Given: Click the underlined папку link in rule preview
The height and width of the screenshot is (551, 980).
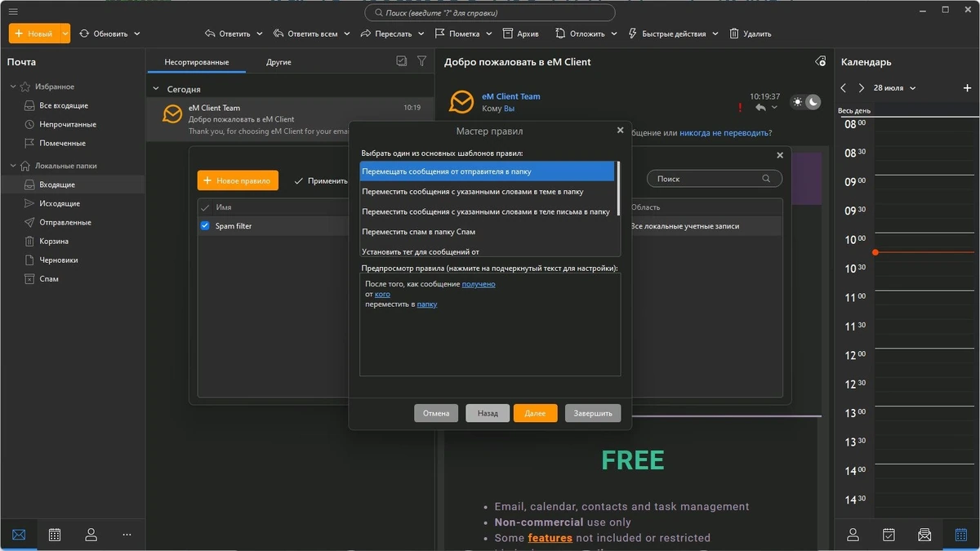Looking at the screenshot, I should point(427,304).
